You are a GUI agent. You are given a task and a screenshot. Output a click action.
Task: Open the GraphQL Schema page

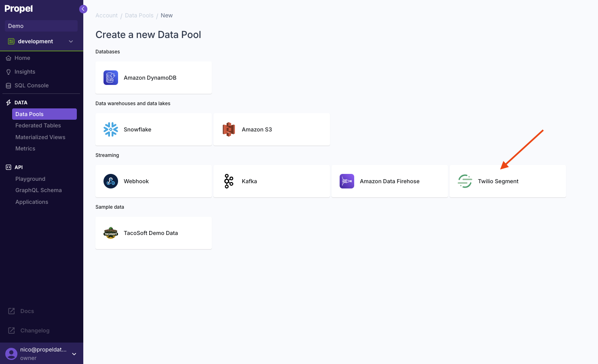[x=38, y=190]
